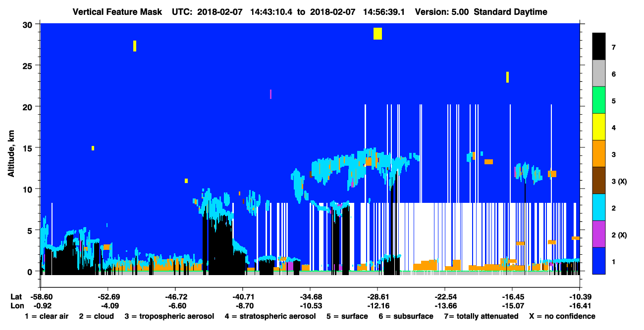Click the cyan cloud swatch labeled 2
This screenshot has width=644, height=330.
coord(599,207)
